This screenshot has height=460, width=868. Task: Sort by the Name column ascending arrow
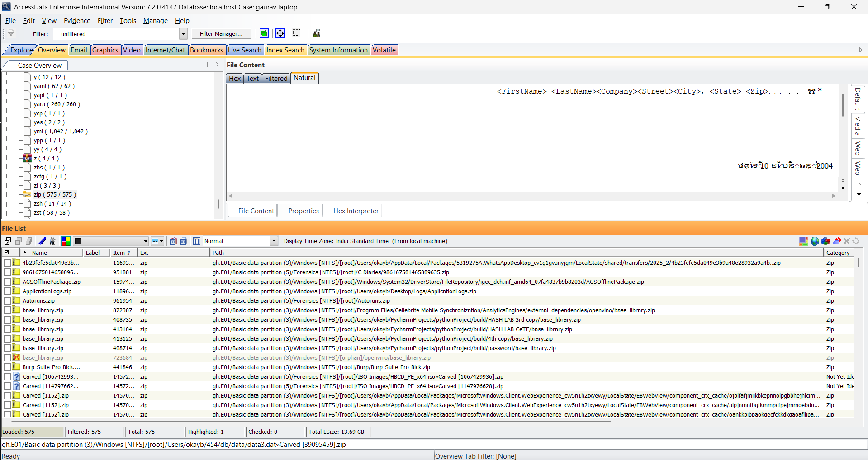click(x=24, y=253)
